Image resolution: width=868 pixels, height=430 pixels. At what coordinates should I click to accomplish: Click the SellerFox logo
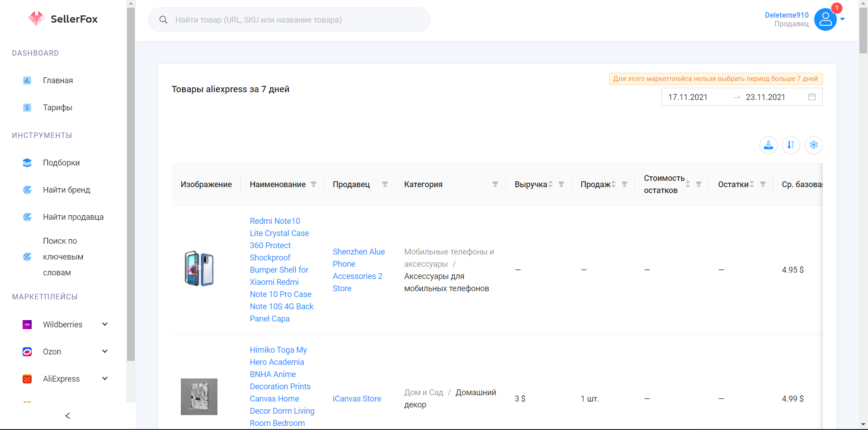point(62,19)
